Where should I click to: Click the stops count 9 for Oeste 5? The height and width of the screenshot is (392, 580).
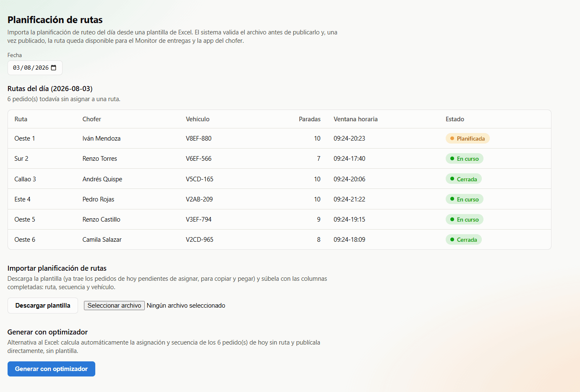tap(319, 220)
